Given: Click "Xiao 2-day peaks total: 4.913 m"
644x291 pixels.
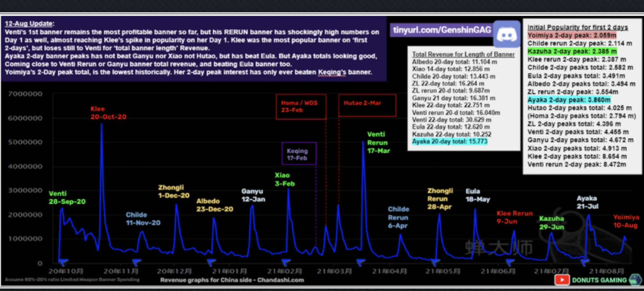Looking at the screenshot, I should 577,148.
